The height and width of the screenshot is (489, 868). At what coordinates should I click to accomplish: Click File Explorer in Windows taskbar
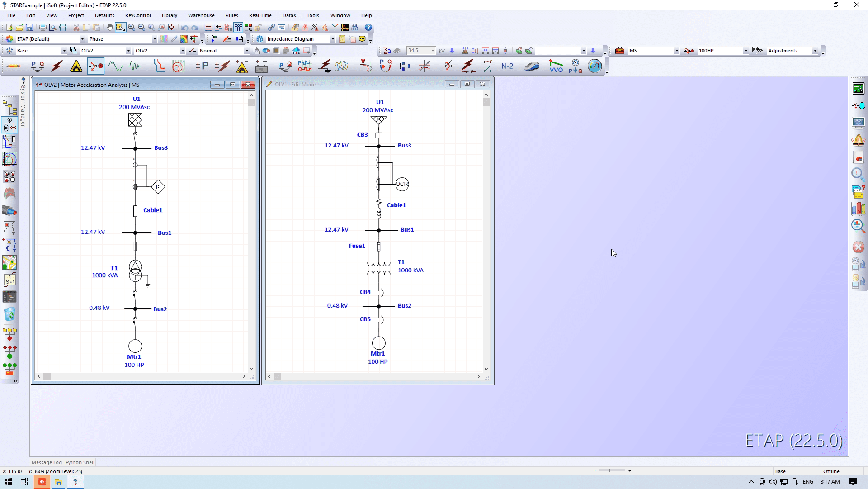tap(59, 482)
